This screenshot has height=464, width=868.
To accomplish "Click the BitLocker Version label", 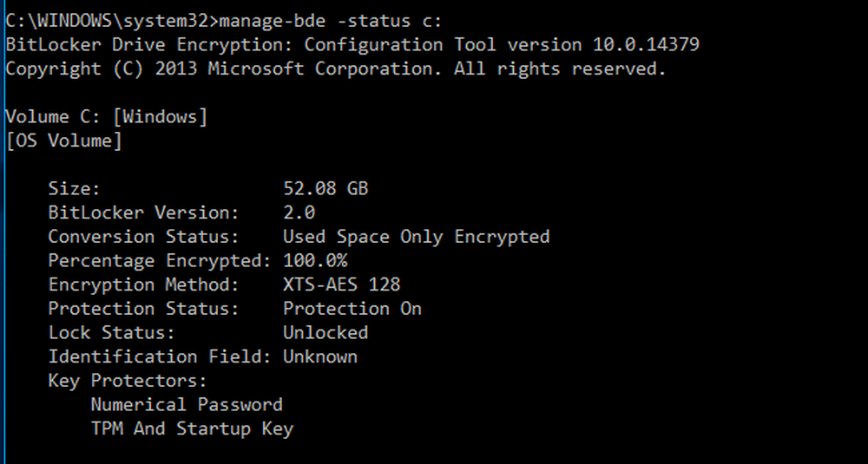I will [143, 212].
